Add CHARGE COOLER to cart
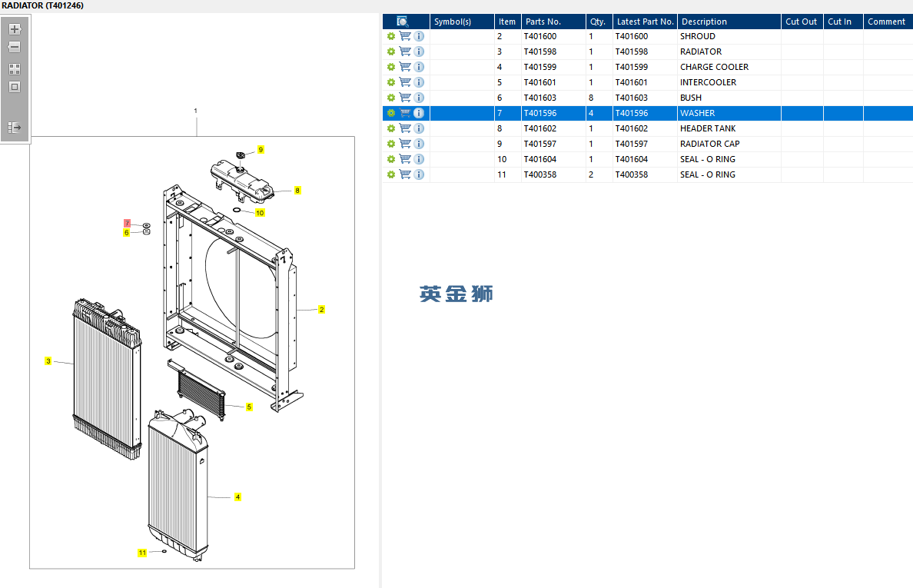 pyautogui.click(x=405, y=67)
